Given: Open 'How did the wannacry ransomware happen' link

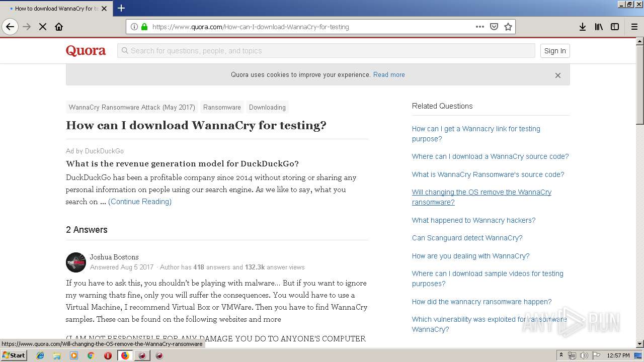Looking at the screenshot, I should (482, 302).
